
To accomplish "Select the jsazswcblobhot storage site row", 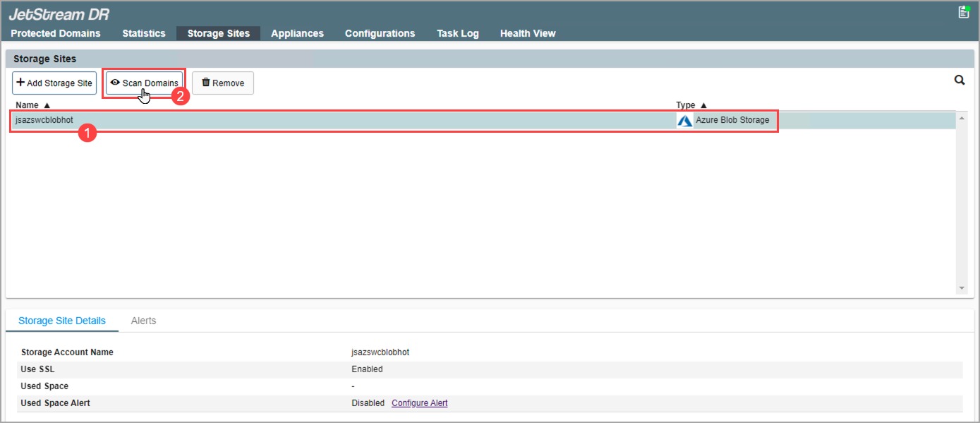I will tap(282, 120).
